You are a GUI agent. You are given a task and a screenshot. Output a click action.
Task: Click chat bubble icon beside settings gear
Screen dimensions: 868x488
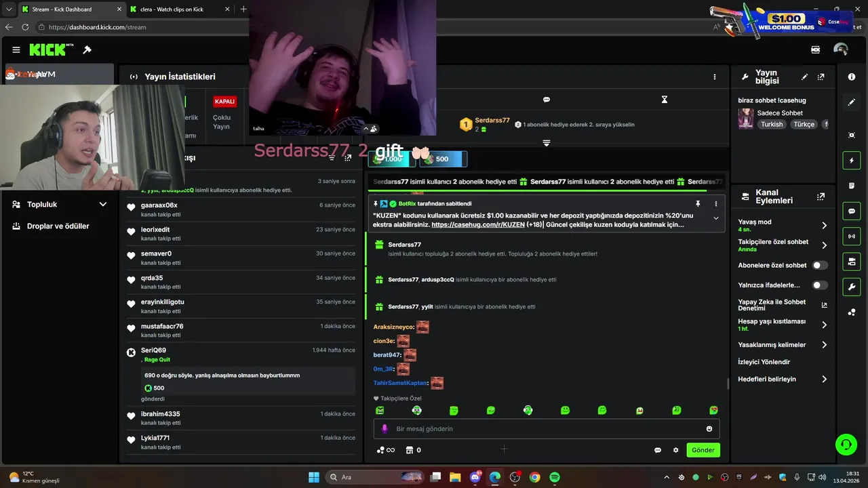click(658, 450)
